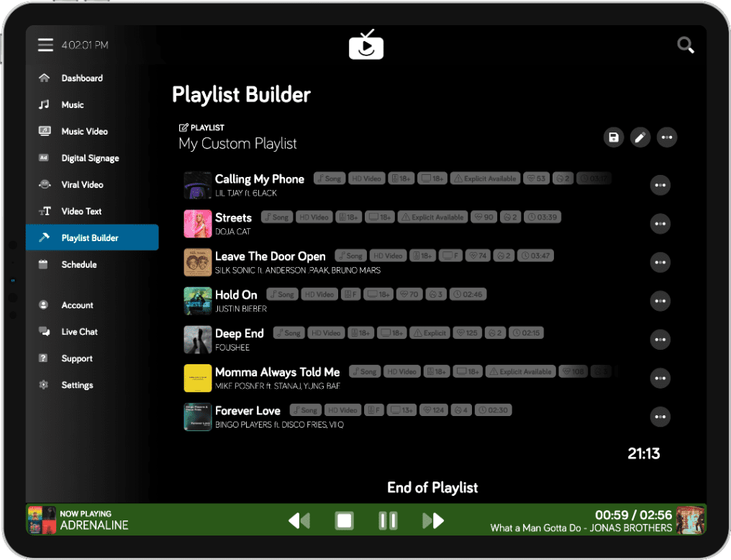Click the Hold On song title
Screen dimensions: 731x560
237,294
